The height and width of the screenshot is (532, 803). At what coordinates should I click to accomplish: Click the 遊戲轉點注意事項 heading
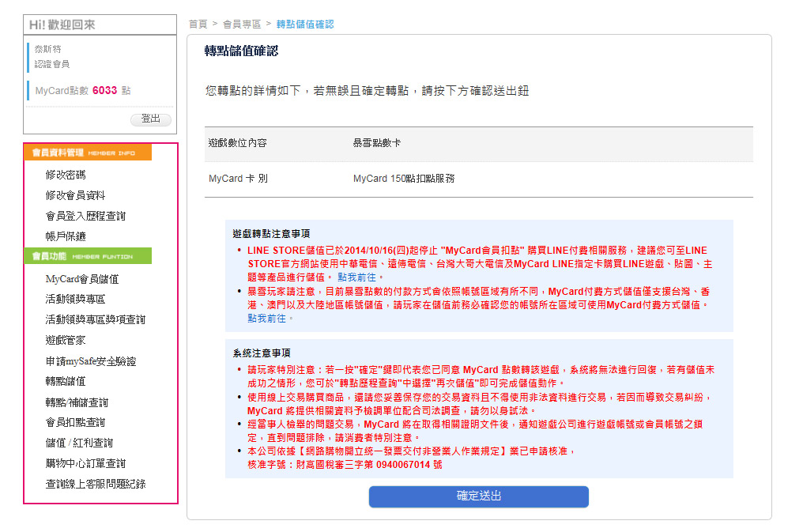(x=271, y=233)
